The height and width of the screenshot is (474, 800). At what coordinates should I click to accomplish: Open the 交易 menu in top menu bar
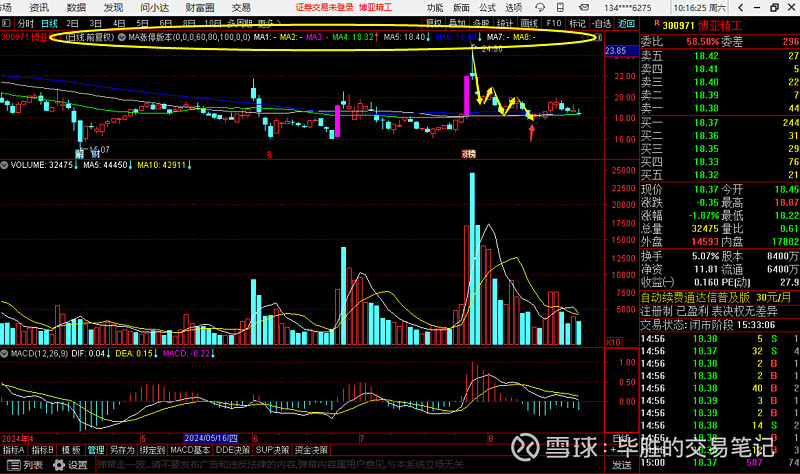(x=241, y=7)
